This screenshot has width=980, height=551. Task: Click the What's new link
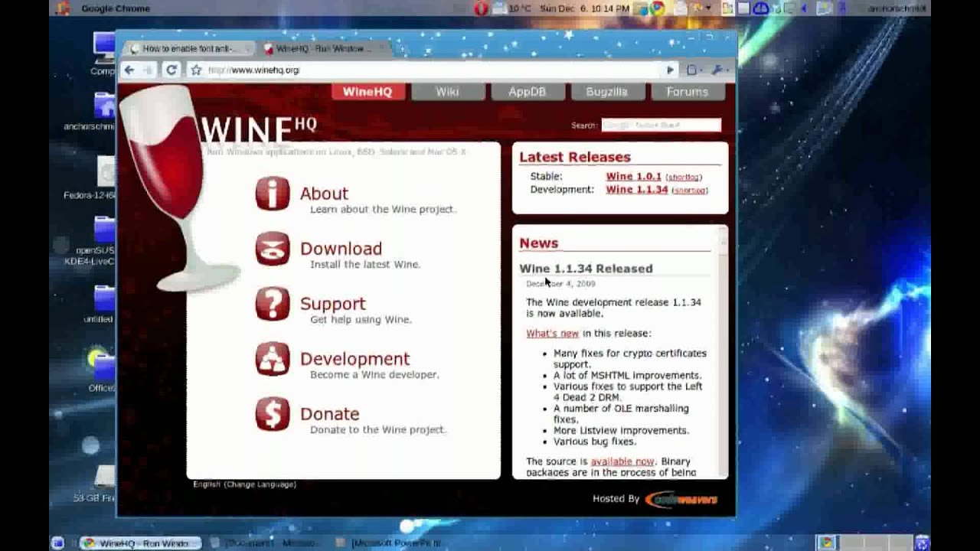pyautogui.click(x=552, y=334)
